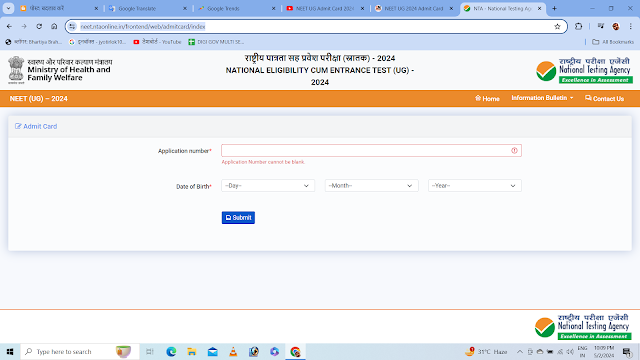Open the Mail app from the taskbar

213,351
